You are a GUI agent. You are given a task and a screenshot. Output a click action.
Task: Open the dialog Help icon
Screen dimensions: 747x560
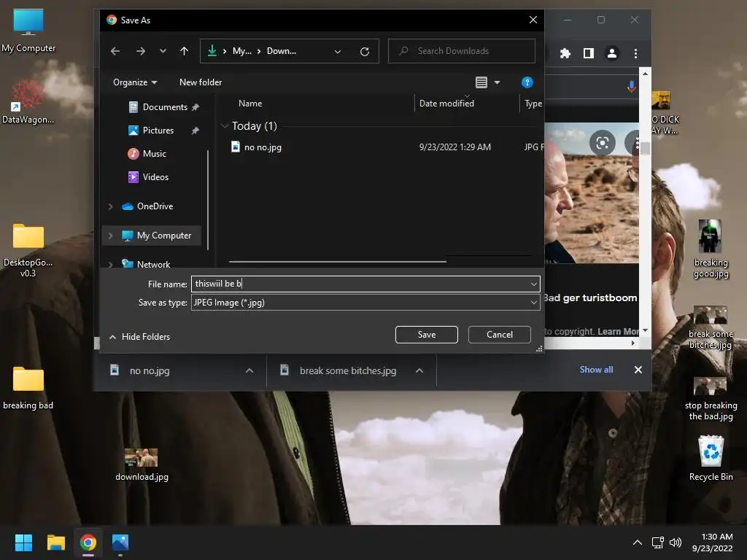(527, 82)
